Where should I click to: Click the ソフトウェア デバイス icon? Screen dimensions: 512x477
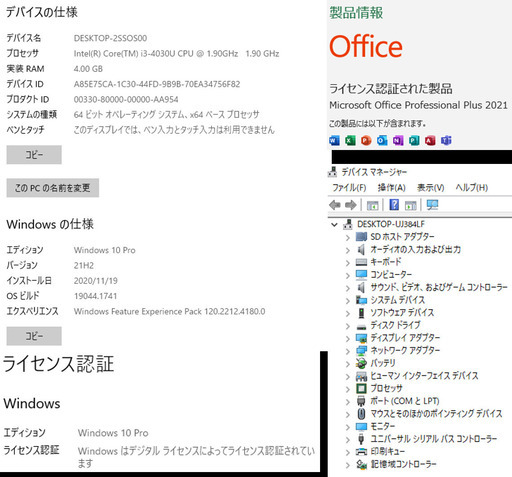point(361,313)
